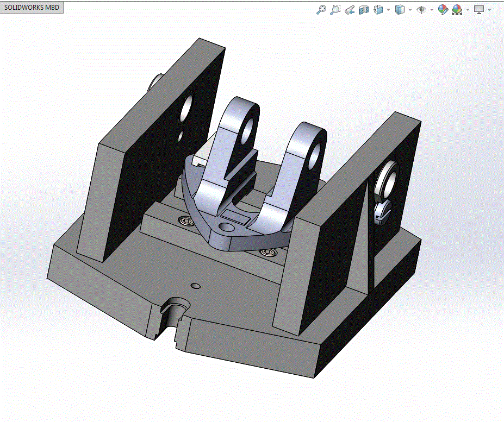Click the Zoom to Fit icon
The height and width of the screenshot is (422, 504).
pyautogui.click(x=321, y=10)
